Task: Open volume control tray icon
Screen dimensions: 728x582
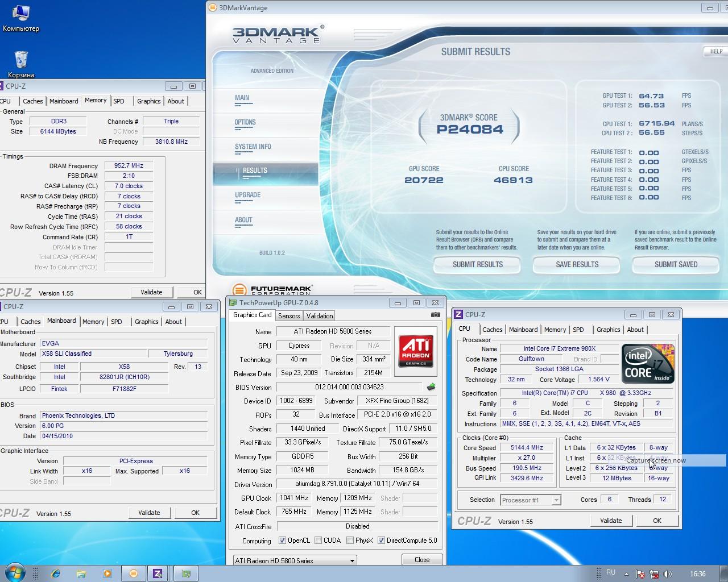Action: pyautogui.click(x=668, y=573)
